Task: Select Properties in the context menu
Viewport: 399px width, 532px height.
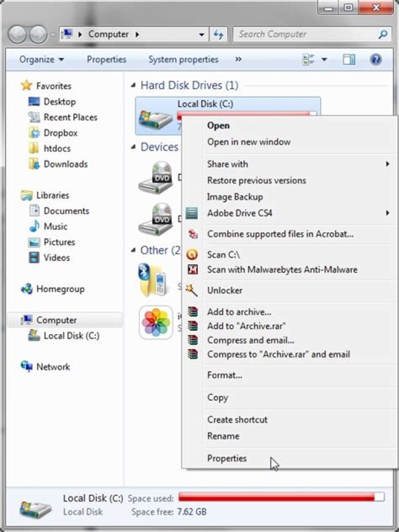Action: (227, 458)
